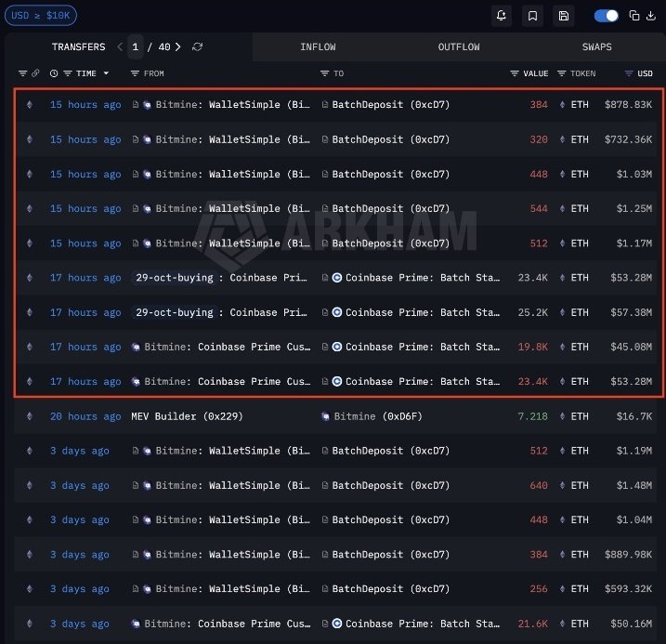Open Bitmine (0xD6F) recipient
The width and height of the screenshot is (666, 644).
(x=378, y=416)
